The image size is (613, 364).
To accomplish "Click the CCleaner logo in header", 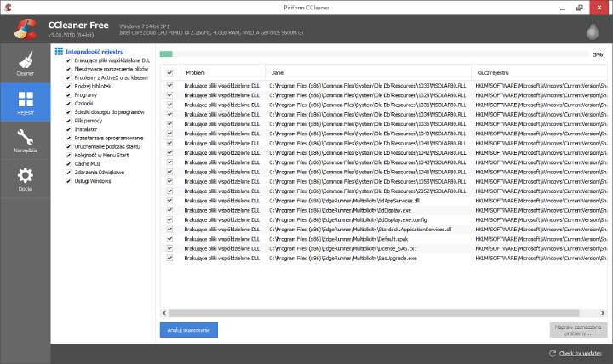I will [26, 29].
